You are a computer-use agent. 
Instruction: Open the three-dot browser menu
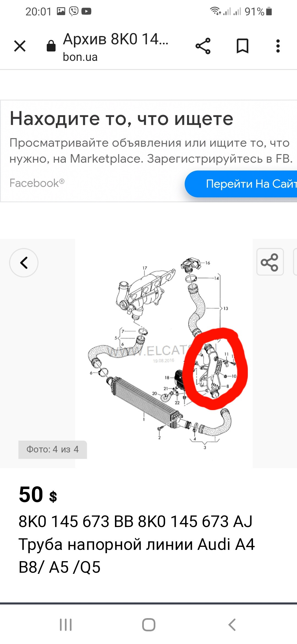278,46
